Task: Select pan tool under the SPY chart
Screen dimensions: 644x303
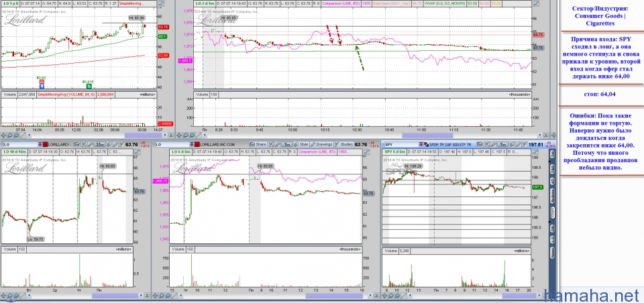Action: (384, 296)
